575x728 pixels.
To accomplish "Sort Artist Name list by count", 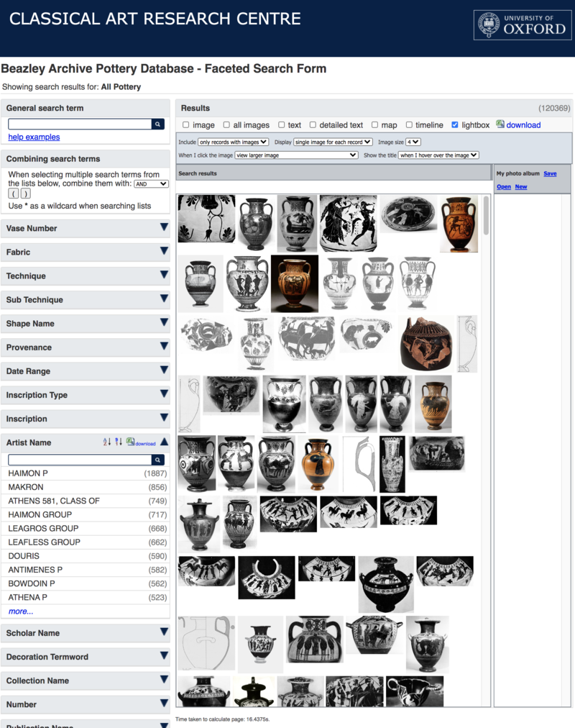I will 119,442.
